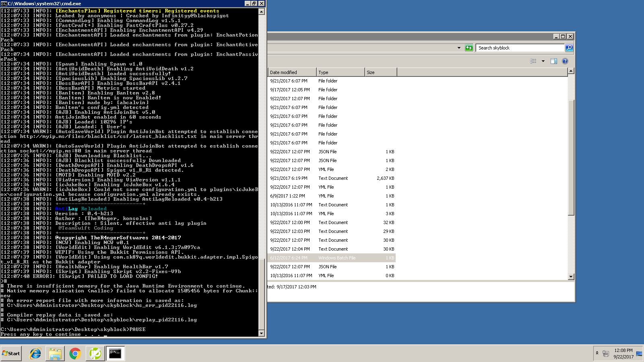Click the green crossed-out IP taskbar icon
644x362 pixels.
click(95, 354)
